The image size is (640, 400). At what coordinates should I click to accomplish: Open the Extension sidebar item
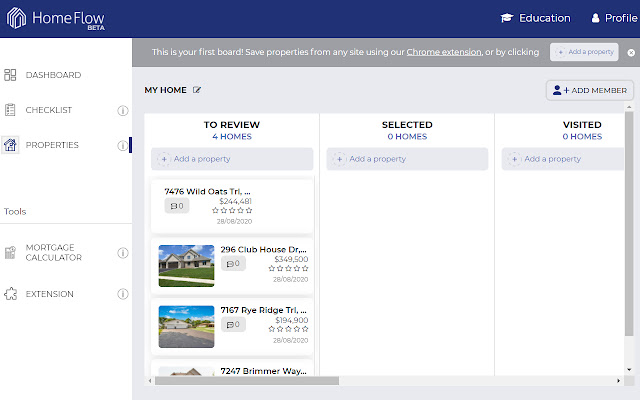pyautogui.click(x=49, y=294)
